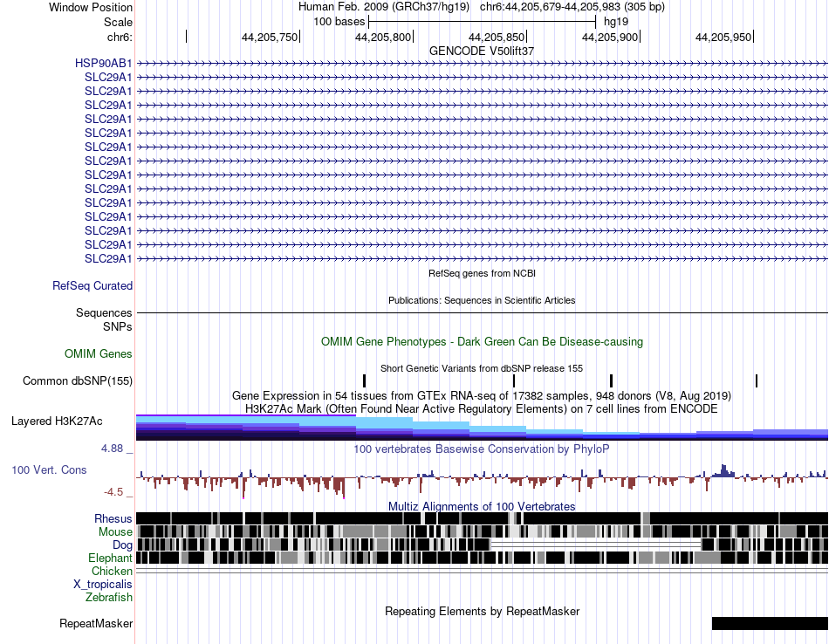Viewport: 829px width, 644px height.
Task: Click Multiz Alignments of 100 Vertebrates title
Action: 482,506
